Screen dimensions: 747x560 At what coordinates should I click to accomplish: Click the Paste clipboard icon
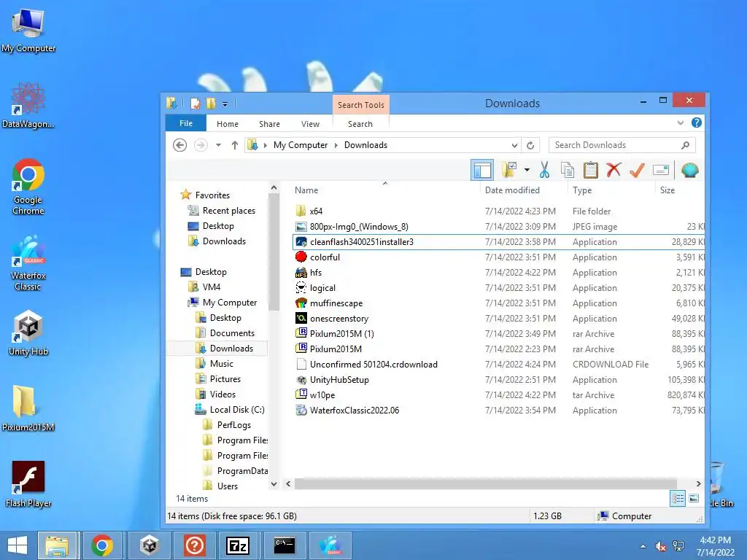591,169
